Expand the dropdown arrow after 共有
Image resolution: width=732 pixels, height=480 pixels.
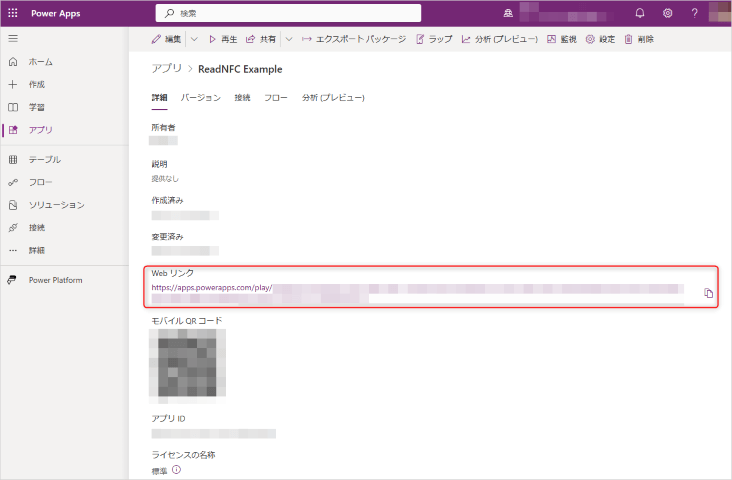289,39
